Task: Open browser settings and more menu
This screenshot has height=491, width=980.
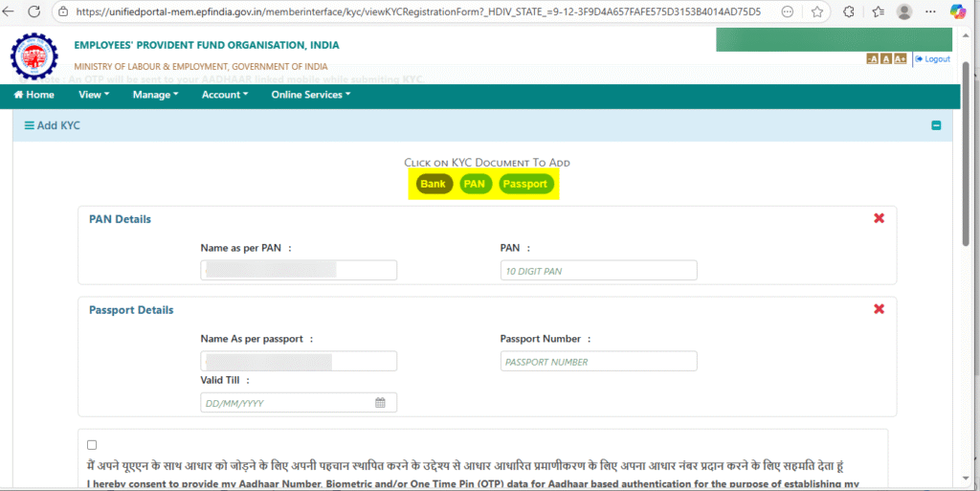Action: point(931,11)
